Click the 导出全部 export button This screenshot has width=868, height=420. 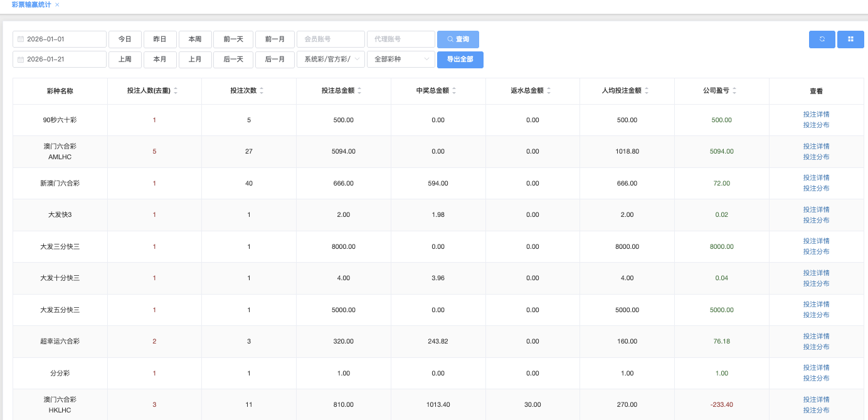(460, 60)
